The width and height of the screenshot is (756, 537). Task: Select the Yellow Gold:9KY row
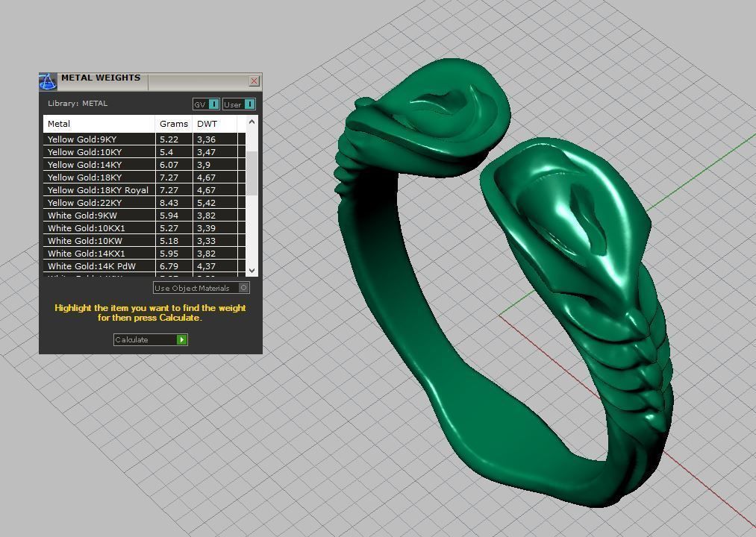[144, 139]
